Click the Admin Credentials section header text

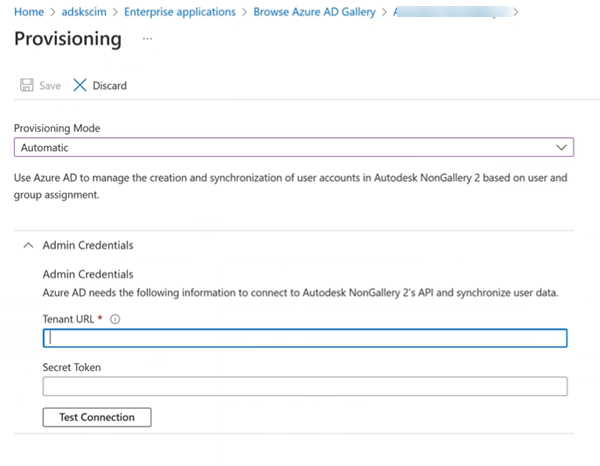87,245
